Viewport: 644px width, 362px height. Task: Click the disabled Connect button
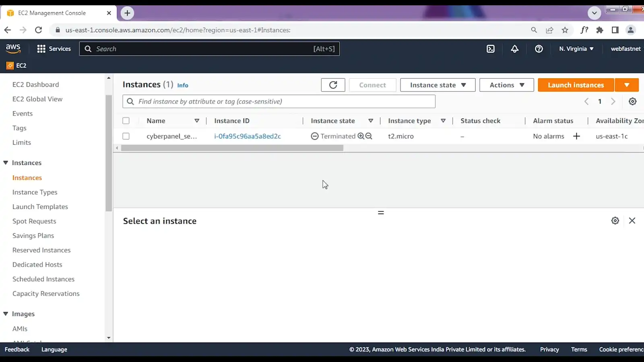point(372,85)
